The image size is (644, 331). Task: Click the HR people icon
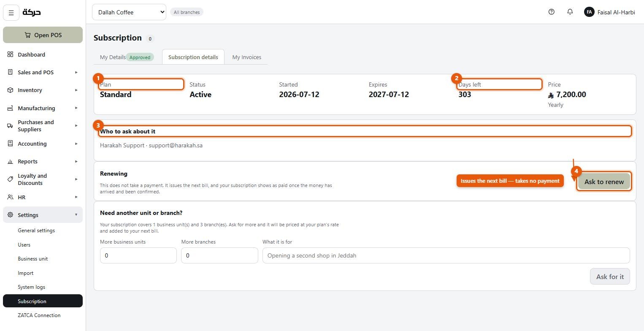coord(10,197)
